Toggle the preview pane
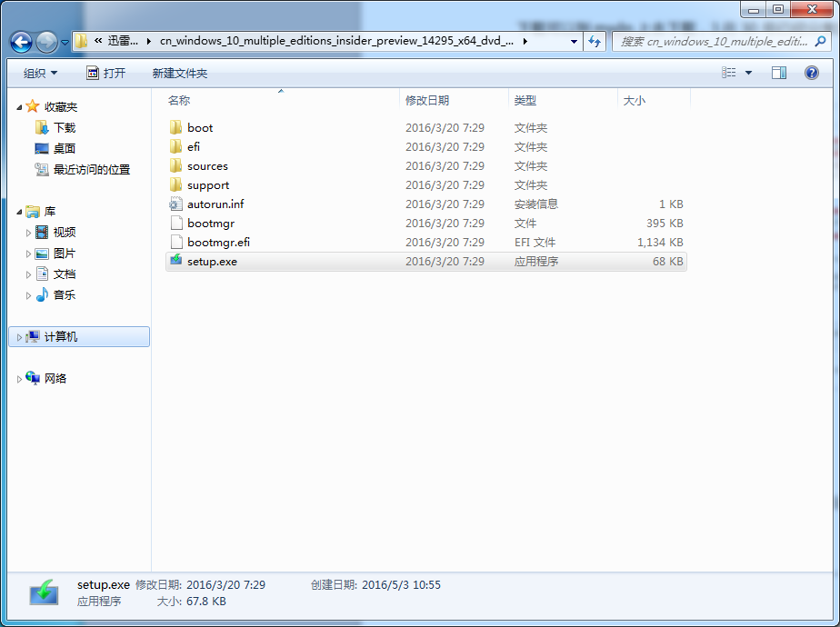 pos(779,73)
